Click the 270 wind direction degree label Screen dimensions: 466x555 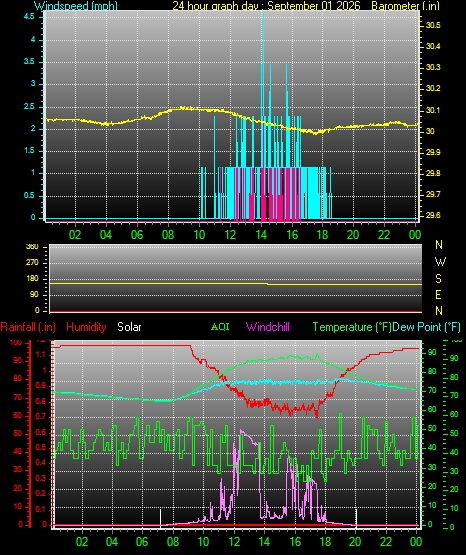click(32, 263)
